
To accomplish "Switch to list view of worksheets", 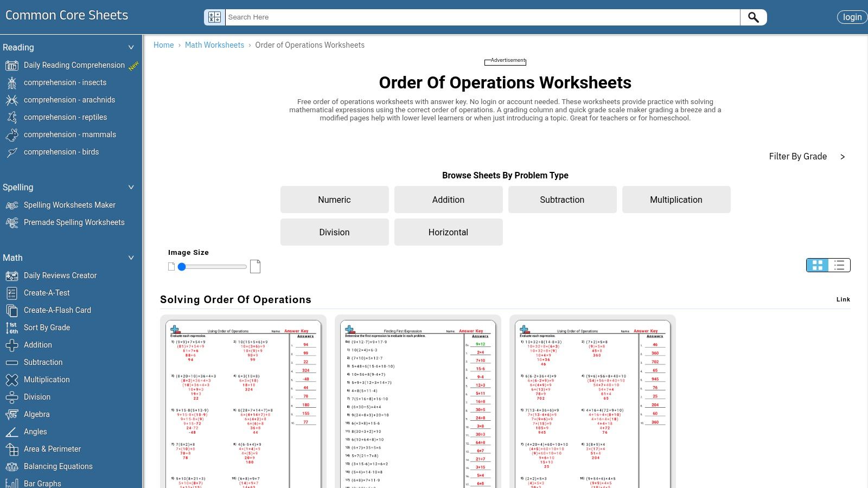I will click(x=839, y=265).
